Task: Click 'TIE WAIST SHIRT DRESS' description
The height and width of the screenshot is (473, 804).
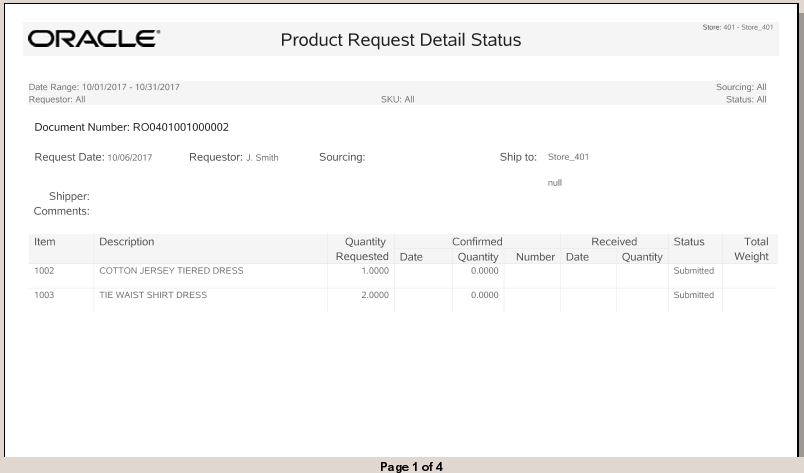Action: [x=153, y=295]
